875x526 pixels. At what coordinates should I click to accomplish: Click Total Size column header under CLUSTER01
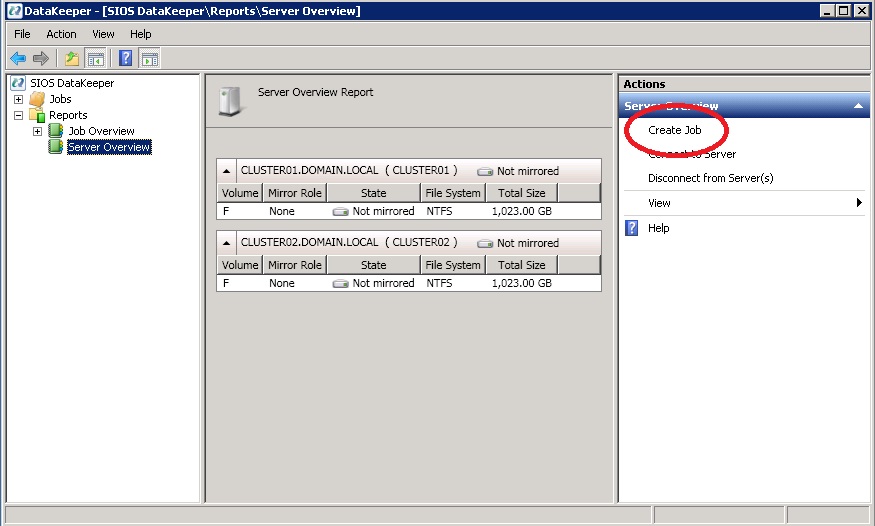point(522,193)
